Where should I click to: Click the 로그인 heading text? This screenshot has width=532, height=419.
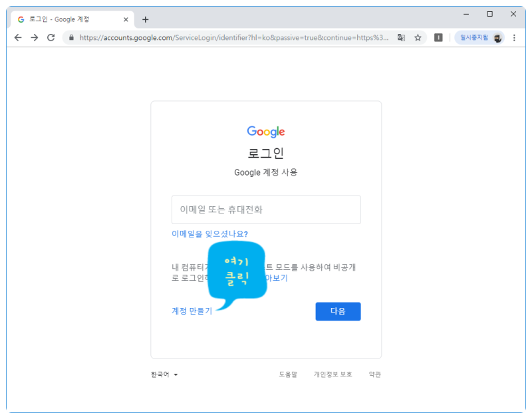coord(266,153)
